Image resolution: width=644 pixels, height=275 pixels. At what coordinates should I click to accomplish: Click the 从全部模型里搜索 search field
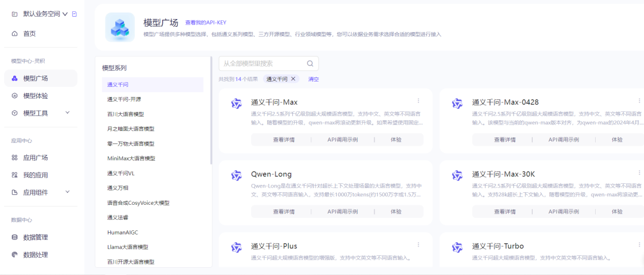pos(268,64)
